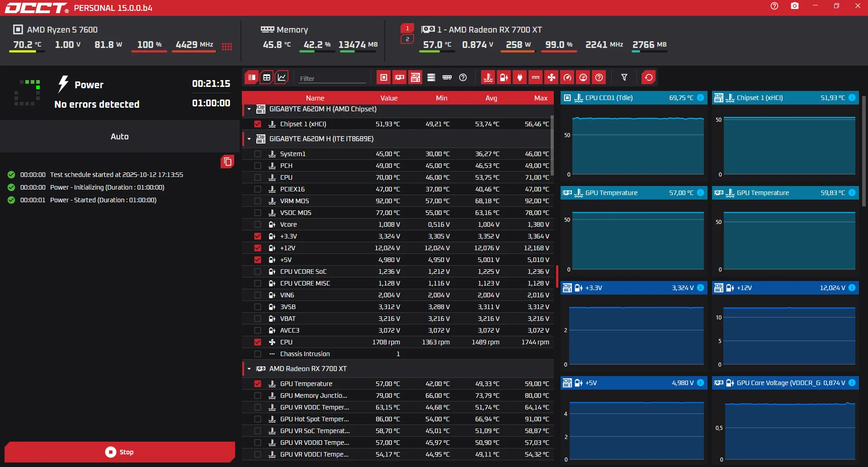Image resolution: width=868 pixels, height=467 pixels.
Task: Open info for the +5V graph
Action: coord(700,383)
